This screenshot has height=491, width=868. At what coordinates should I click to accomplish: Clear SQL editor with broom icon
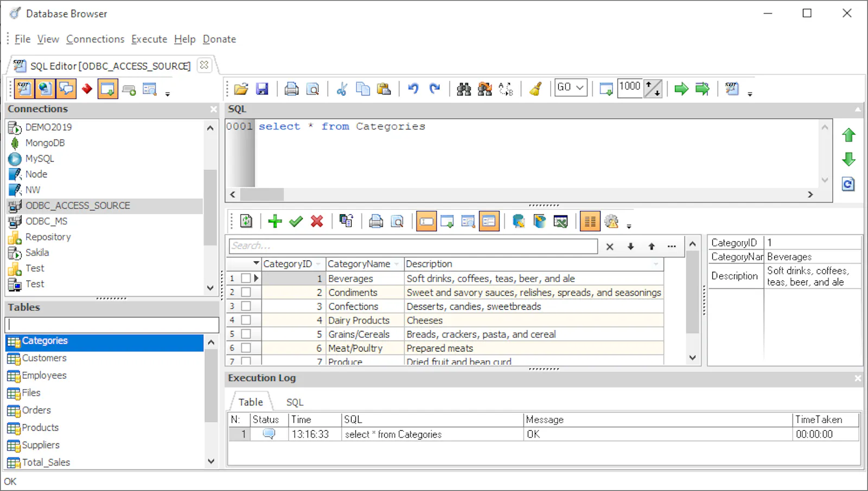[535, 88]
